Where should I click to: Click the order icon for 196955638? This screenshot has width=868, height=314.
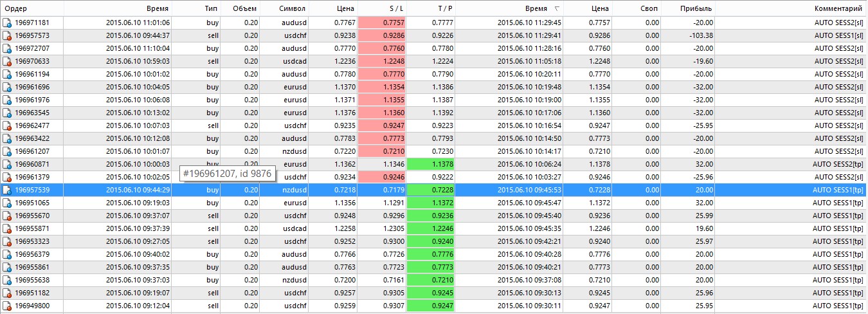pyautogui.click(x=7, y=280)
